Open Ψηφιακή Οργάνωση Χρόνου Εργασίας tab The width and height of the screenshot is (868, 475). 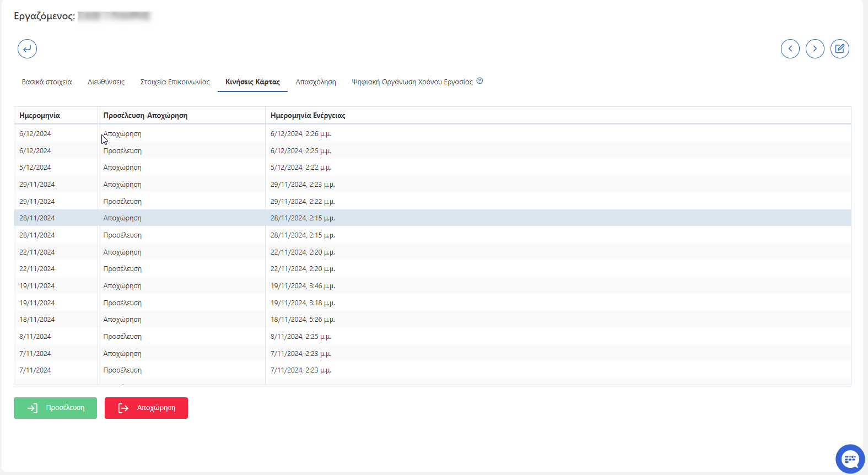pyautogui.click(x=412, y=82)
